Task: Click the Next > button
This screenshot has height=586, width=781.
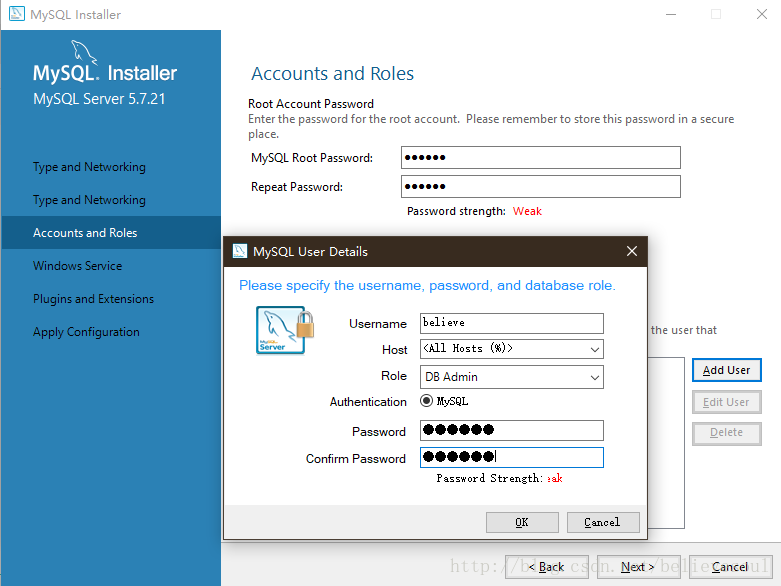Action: click(638, 567)
